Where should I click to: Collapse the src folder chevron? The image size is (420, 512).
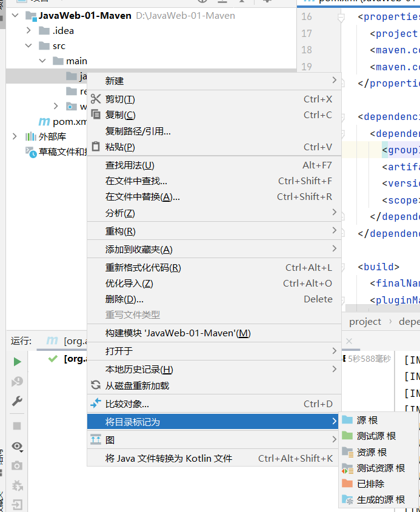coord(28,45)
